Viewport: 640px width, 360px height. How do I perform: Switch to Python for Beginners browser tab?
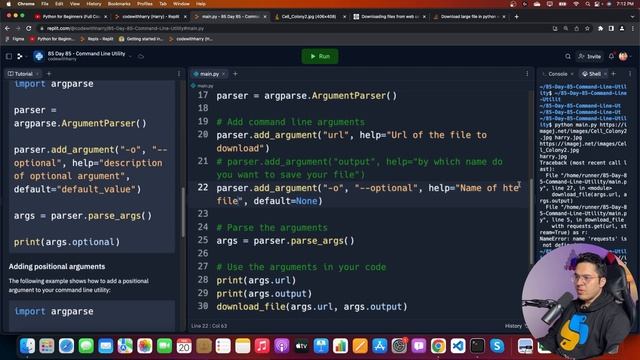[71, 17]
